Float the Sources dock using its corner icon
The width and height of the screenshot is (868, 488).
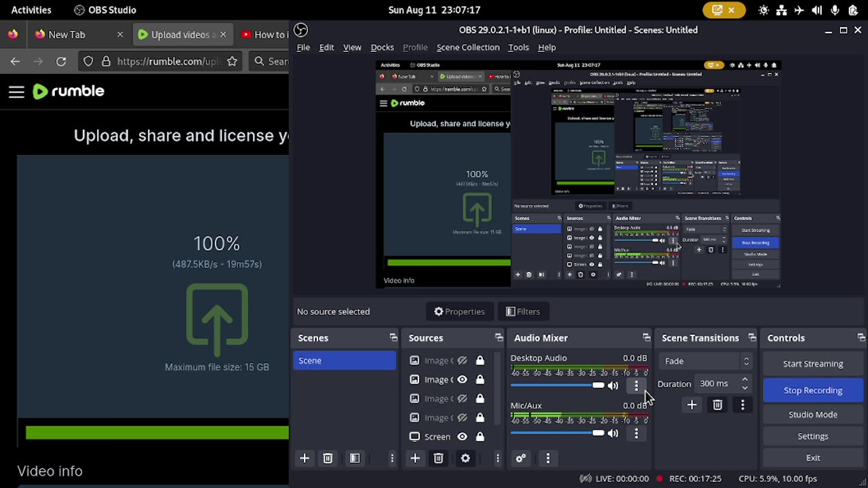[499, 338]
